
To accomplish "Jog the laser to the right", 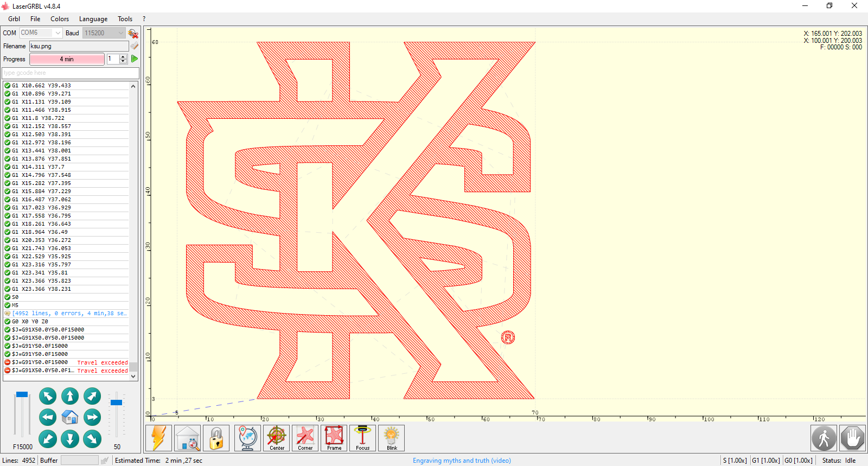I will point(92,417).
